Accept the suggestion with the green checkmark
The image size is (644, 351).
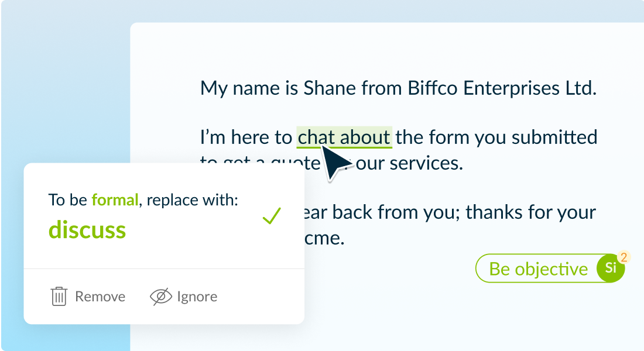(272, 216)
